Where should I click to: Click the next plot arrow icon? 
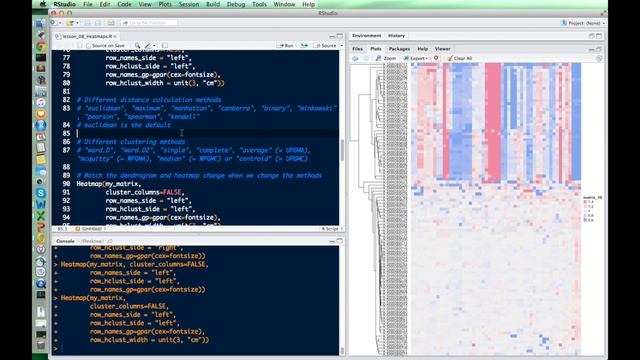click(x=366, y=58)
